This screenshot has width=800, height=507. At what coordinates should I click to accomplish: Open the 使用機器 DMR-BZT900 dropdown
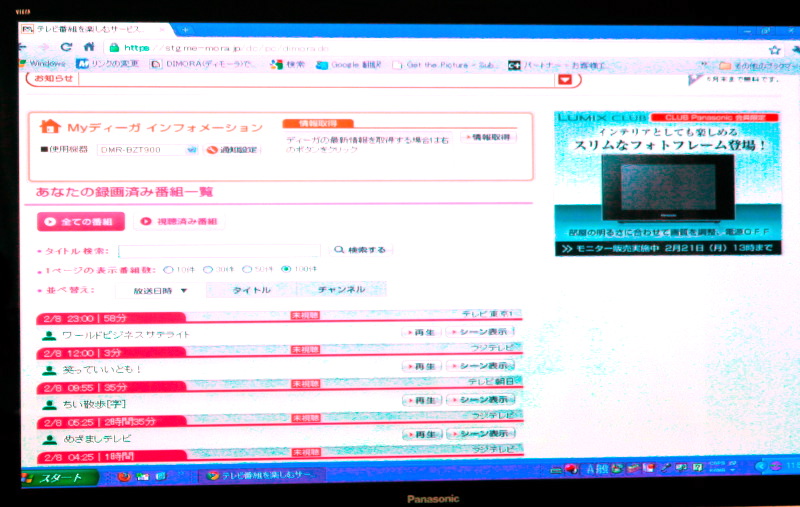click(x=147, y=149)
